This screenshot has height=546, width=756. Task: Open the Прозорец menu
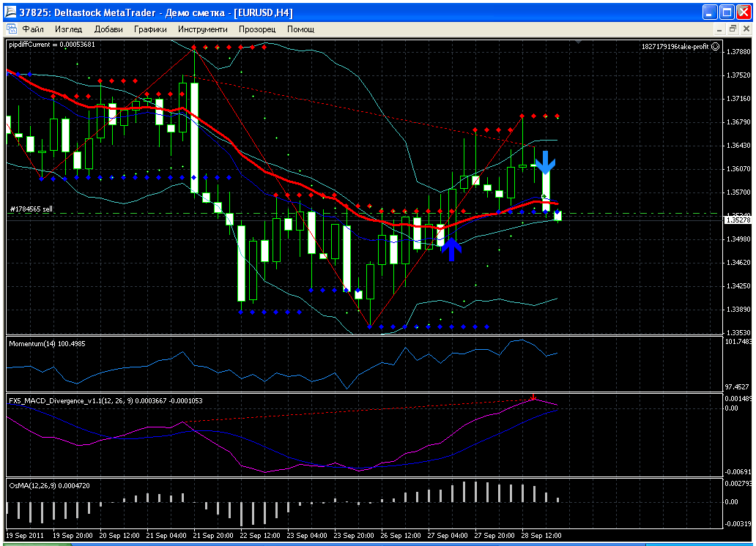click(257, 29)
